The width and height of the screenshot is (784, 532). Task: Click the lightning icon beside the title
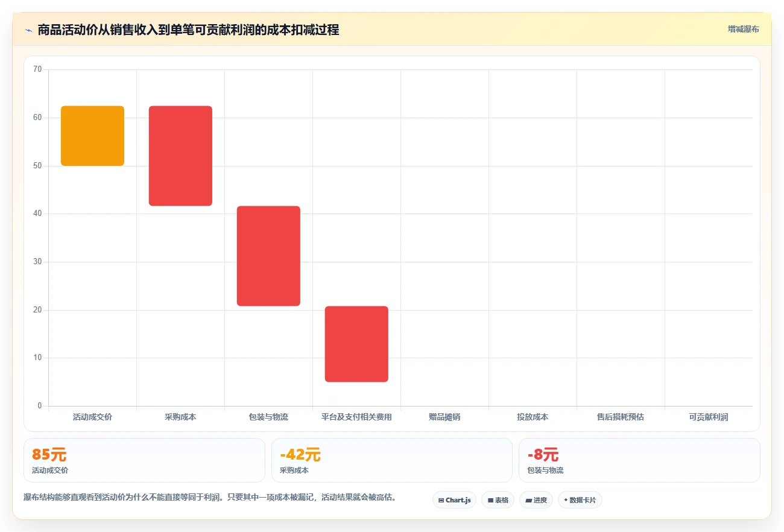coord(28,30)
